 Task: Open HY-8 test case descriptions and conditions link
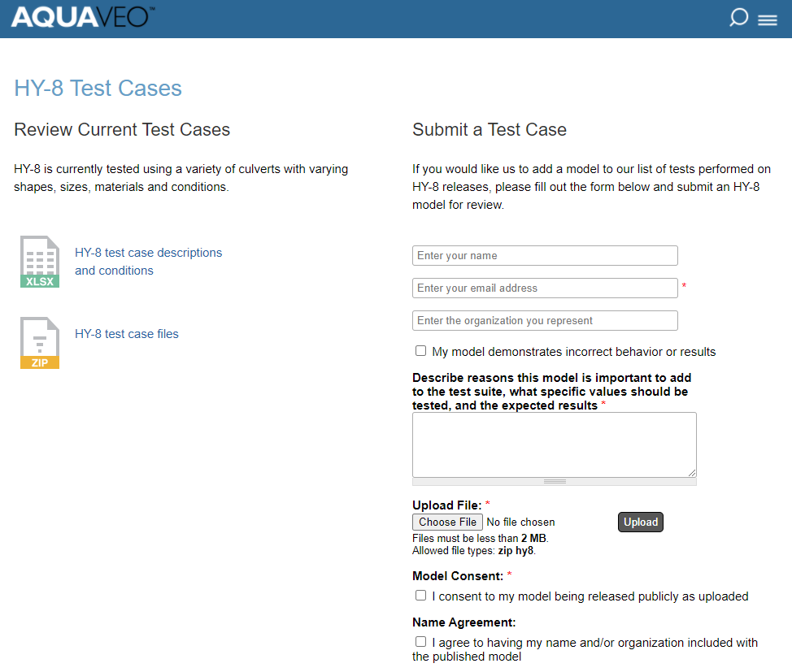149,262
